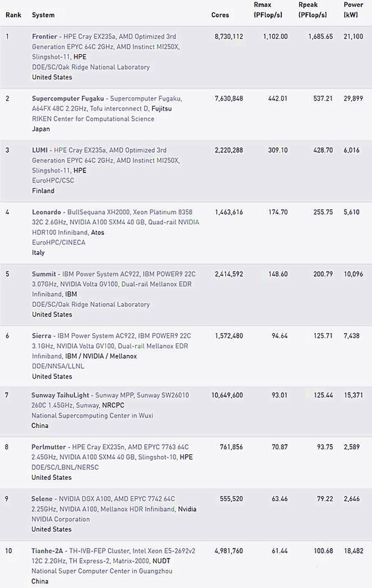This screenshot has height=588, width=372.
Task: Click the Fujitsu manufacturer link
Action: point(162,109)
